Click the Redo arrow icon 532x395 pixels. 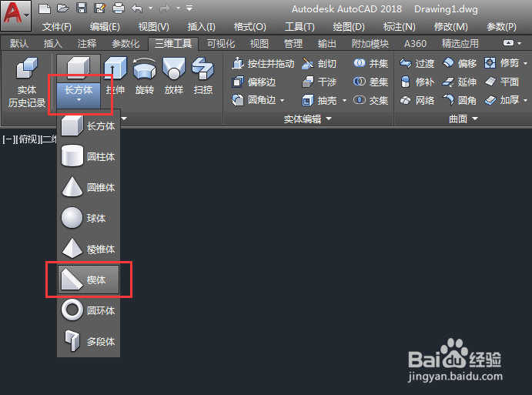point(165,8)
